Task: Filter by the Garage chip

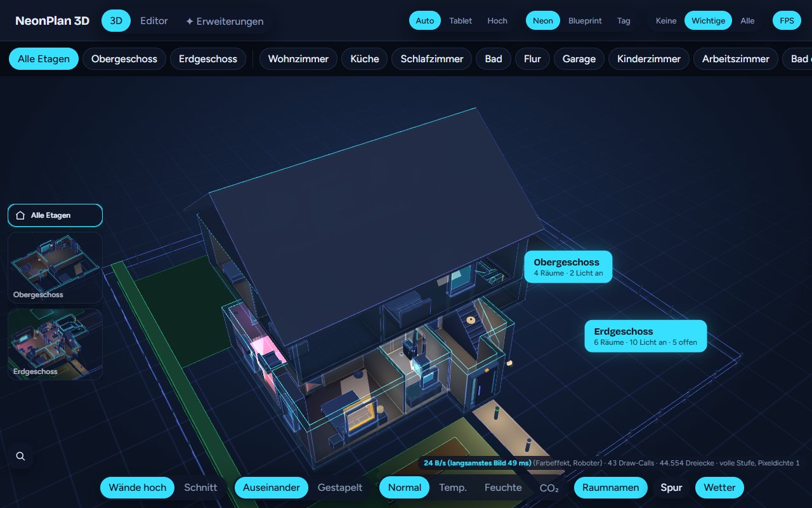Action: coord(579,59)
